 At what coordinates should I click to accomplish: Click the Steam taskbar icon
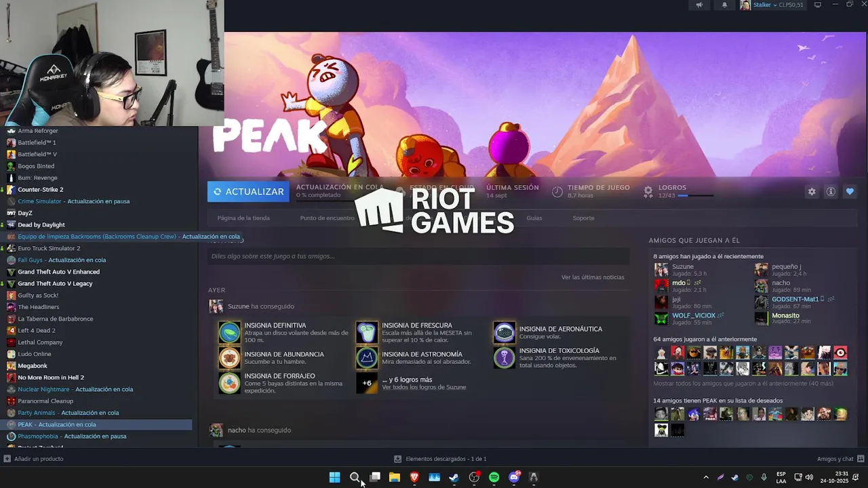454,477
